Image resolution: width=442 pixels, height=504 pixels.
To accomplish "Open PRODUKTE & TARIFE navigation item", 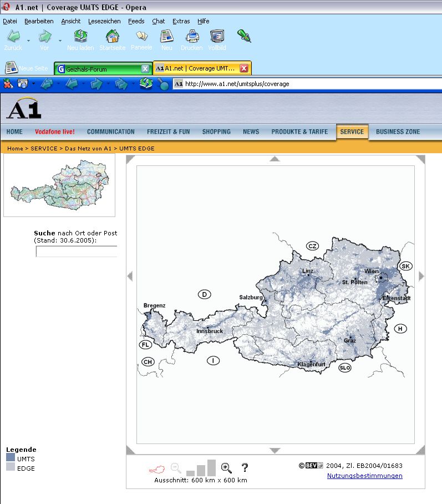I will coord(299,132).
